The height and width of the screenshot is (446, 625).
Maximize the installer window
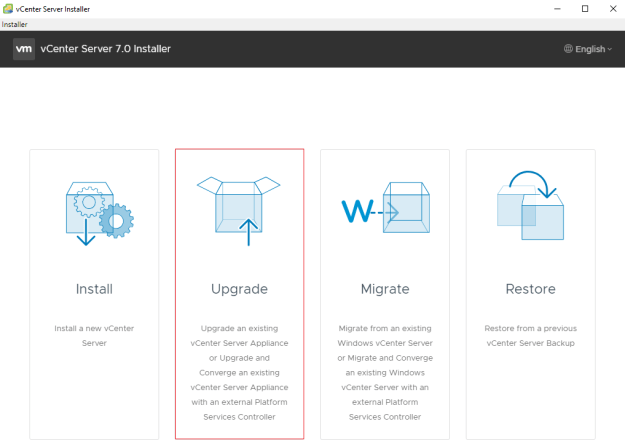[585, 9]
